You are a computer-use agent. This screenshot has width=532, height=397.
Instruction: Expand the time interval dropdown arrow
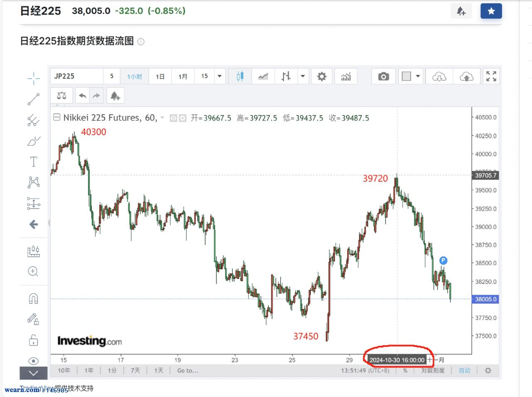point(219,76)
